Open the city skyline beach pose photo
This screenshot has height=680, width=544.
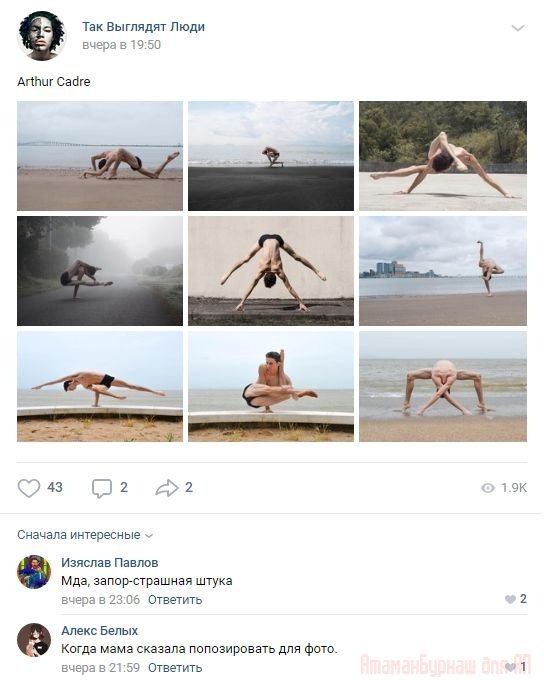click(x=443, y=271)
